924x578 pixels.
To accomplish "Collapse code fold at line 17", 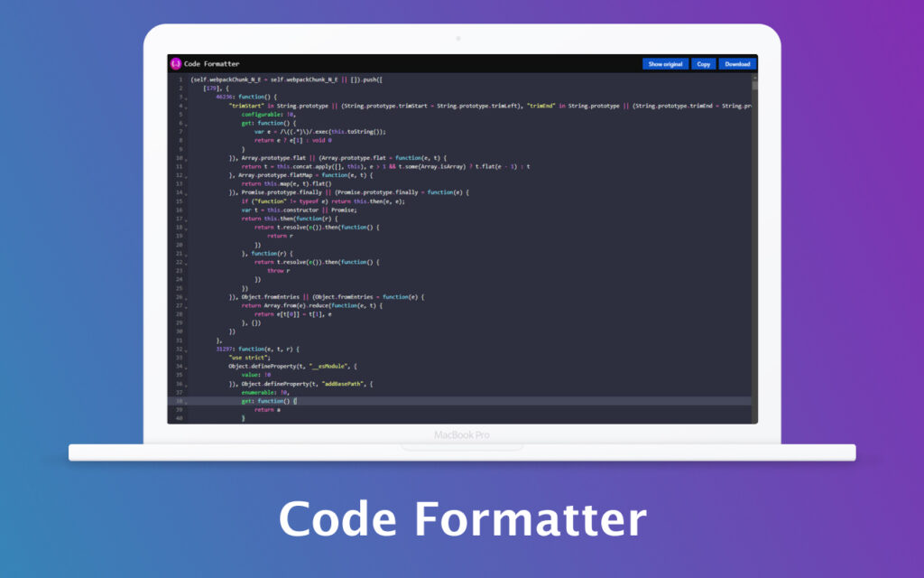I will [186, 219].
